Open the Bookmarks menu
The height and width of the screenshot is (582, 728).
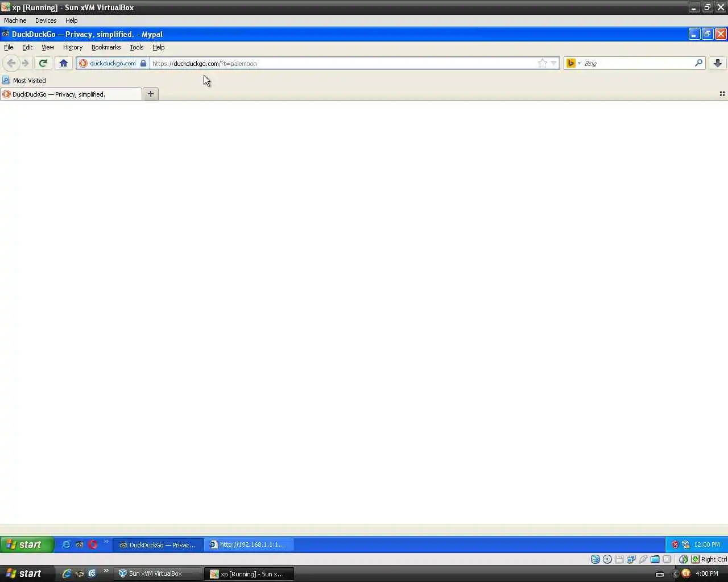pyautogui.click(x=106, y=47)
